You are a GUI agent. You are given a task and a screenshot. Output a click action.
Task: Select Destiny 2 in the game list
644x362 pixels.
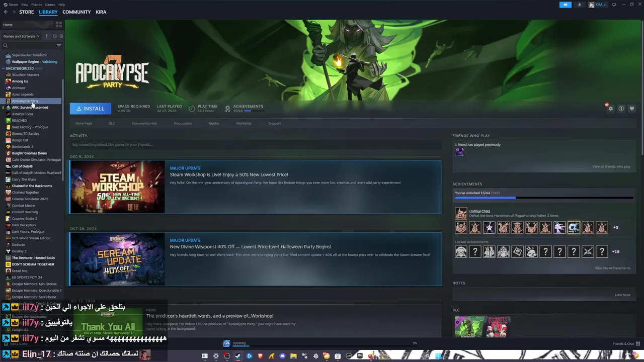point(19,251)
